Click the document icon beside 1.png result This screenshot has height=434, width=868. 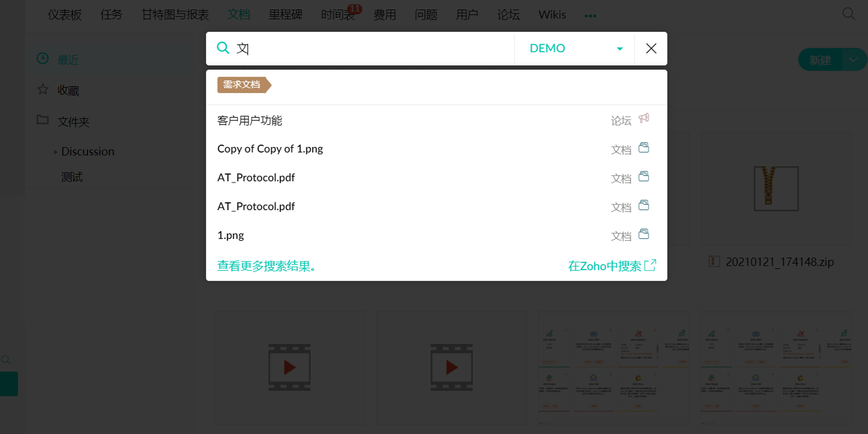(x=644, y=234)
